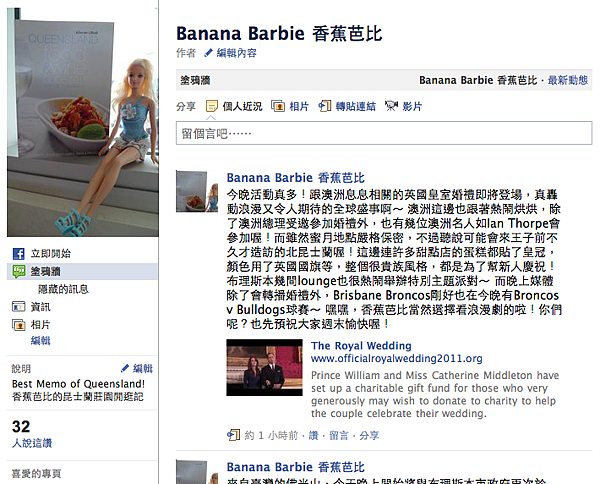Click 留言 to comment on the post

339,435
